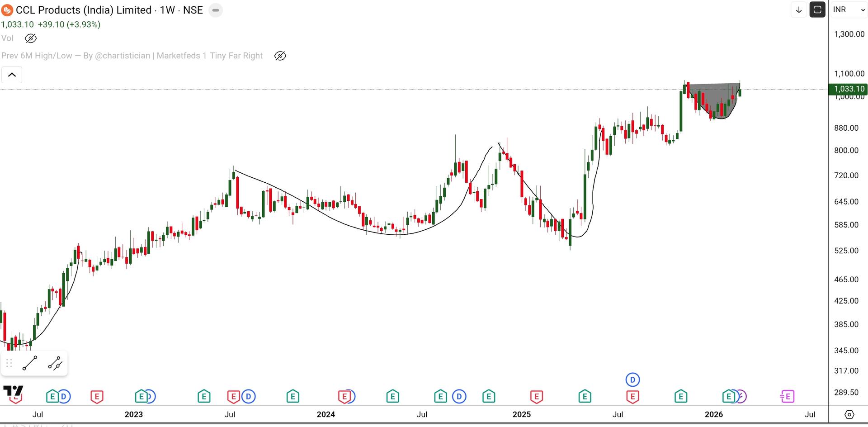Open the red earnings marker between Jul 2022 and 2023
This screenshot has width=868, height=427.
click(97, 397)
